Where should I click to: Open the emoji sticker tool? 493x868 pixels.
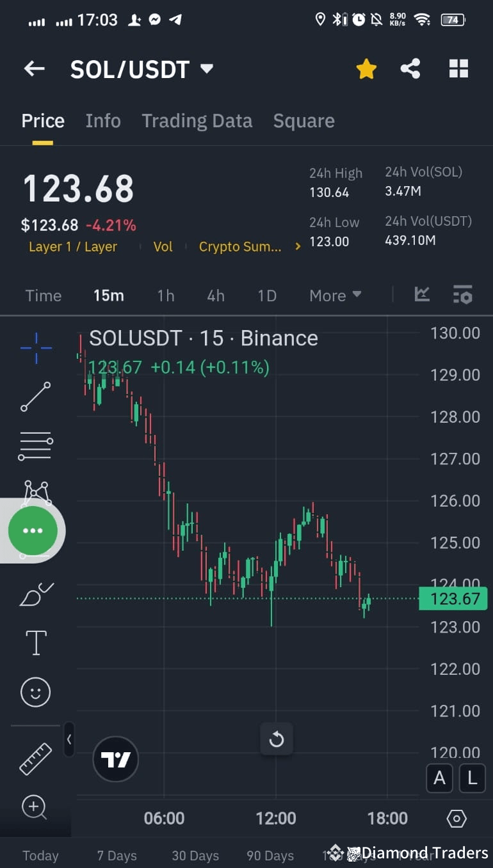35,691
